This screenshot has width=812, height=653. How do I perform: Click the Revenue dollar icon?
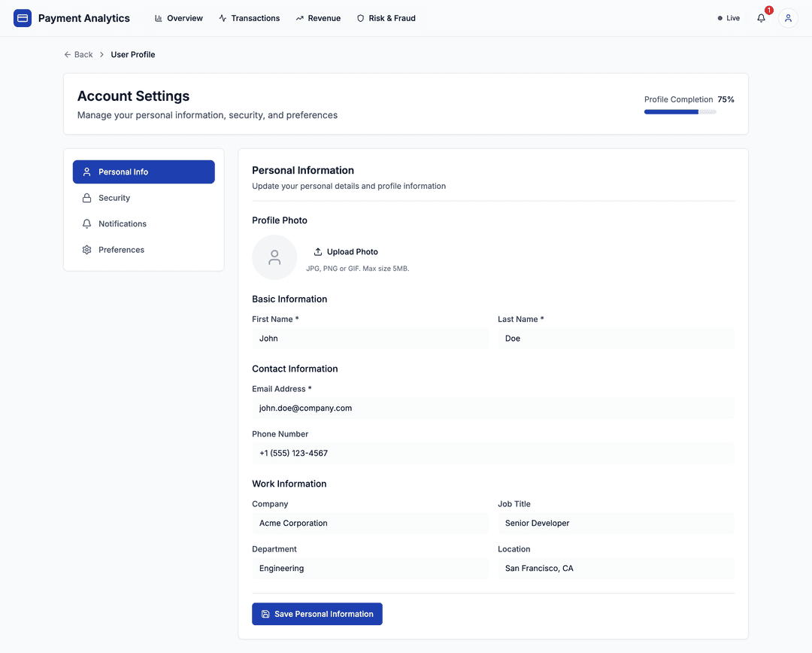click(x=299, y=17)
